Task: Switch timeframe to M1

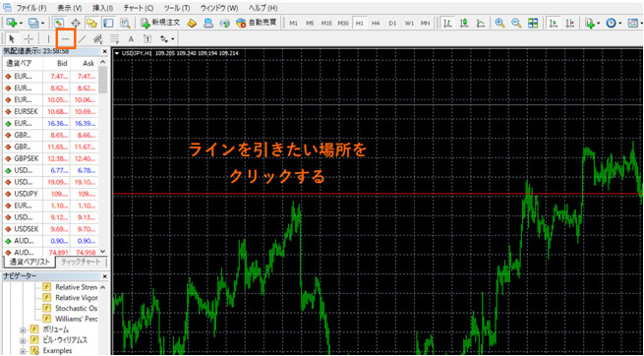Action: click(293, 23)
